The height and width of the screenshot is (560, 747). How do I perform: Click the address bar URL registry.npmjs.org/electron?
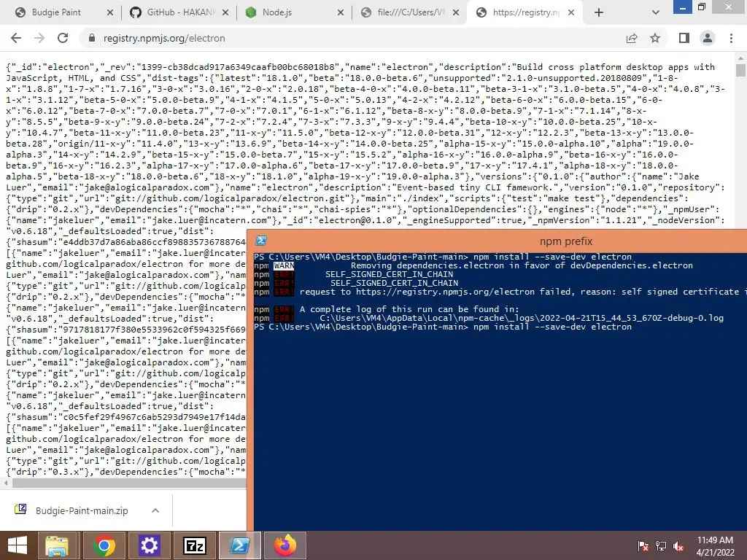pyautogui.click(x=164, y=38)
